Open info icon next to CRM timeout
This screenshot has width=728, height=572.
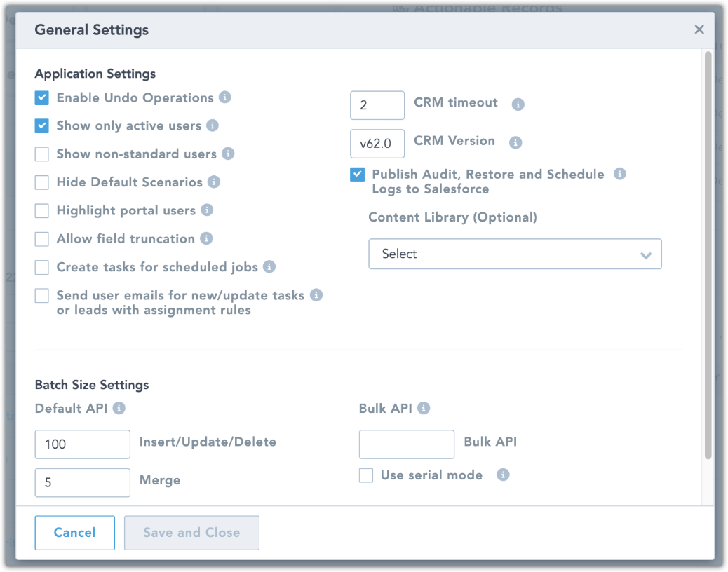518,104
